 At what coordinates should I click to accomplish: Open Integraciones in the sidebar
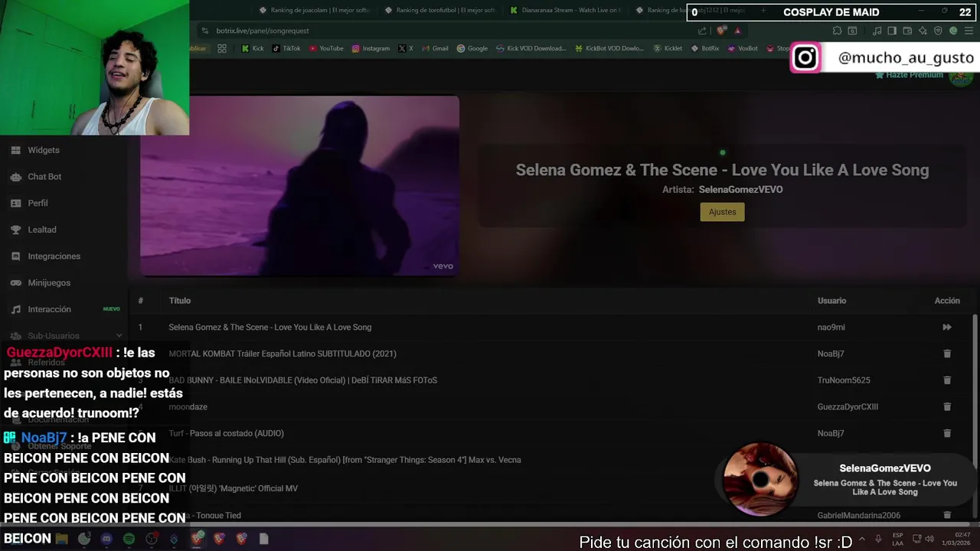click(x=54, y=256)
